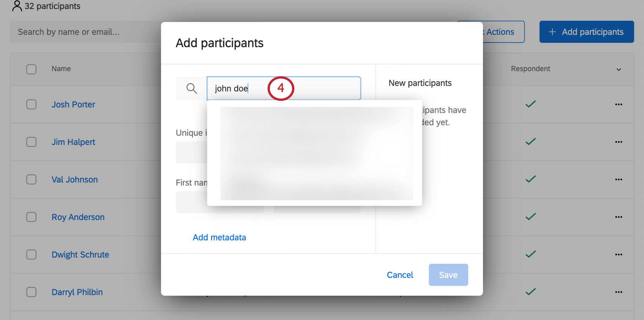Open the row actions menu for Val Johnson
The height and width of the screenshot is (320, 644).
(619, 179)
